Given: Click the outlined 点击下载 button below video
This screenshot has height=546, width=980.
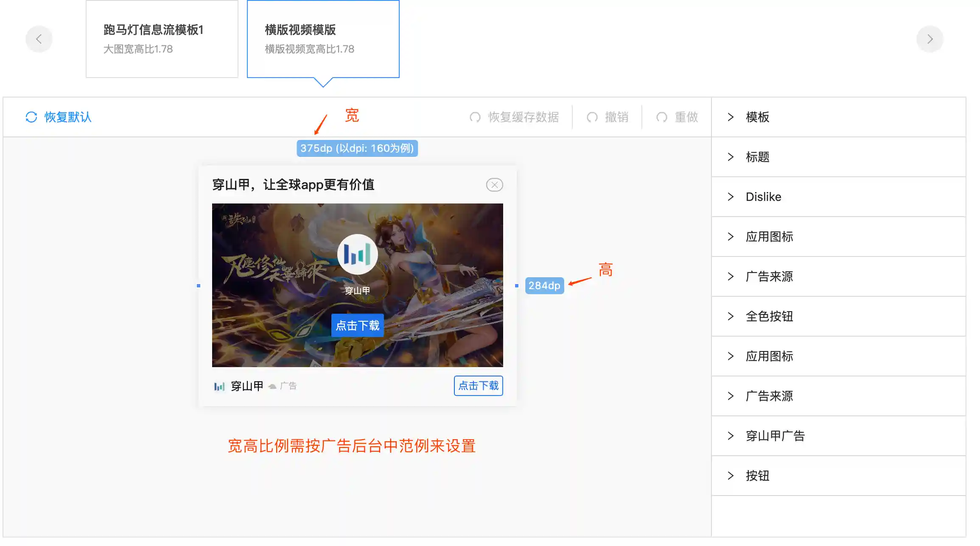Looking at the screenshot, I should [x=478, y=386].
